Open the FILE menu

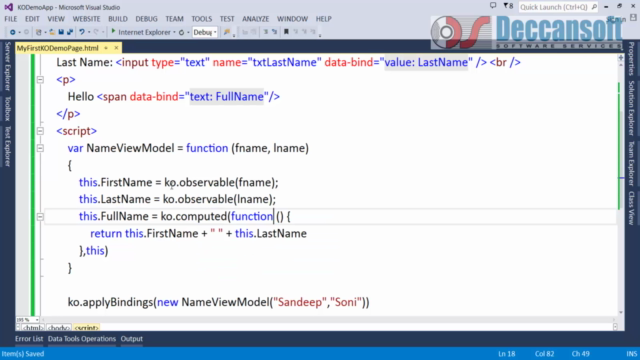11,19
